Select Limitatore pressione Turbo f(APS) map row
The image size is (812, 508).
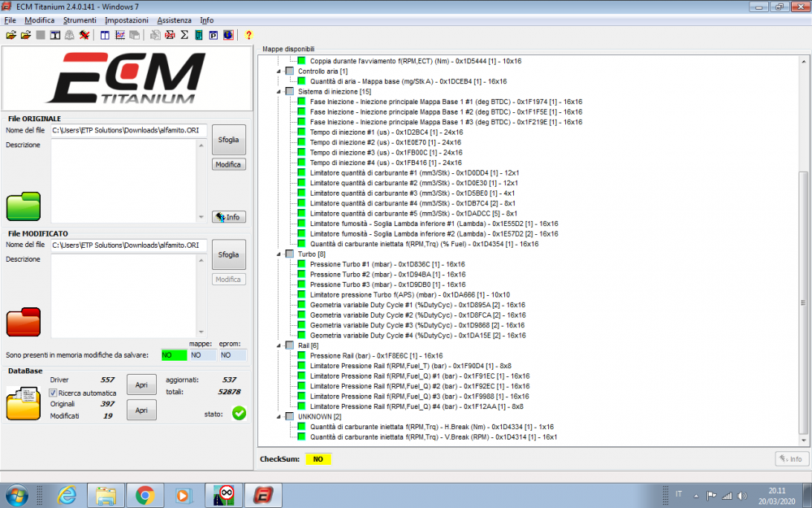coord(409,294)
